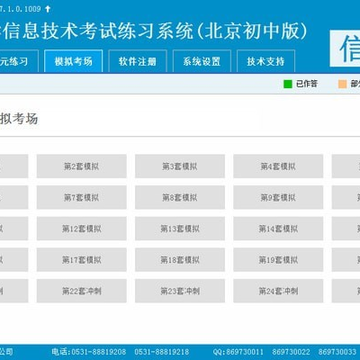Open 第19套模拟 exam
This screenshot has height=360, width=360.
(x=278, y=260)
